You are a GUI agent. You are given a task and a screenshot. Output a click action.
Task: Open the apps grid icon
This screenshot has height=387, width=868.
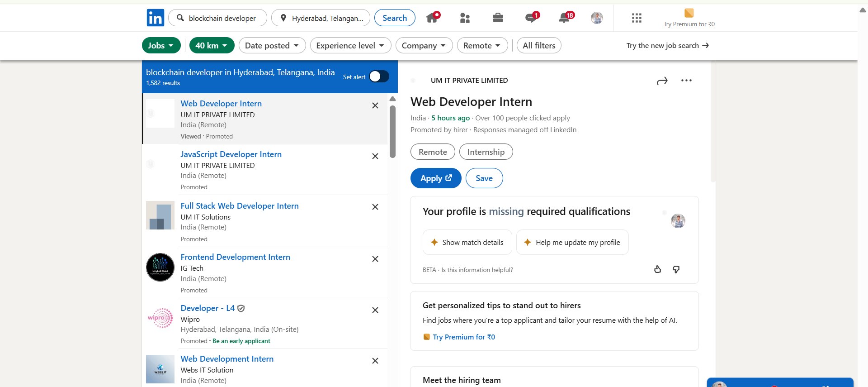(637, 18)
